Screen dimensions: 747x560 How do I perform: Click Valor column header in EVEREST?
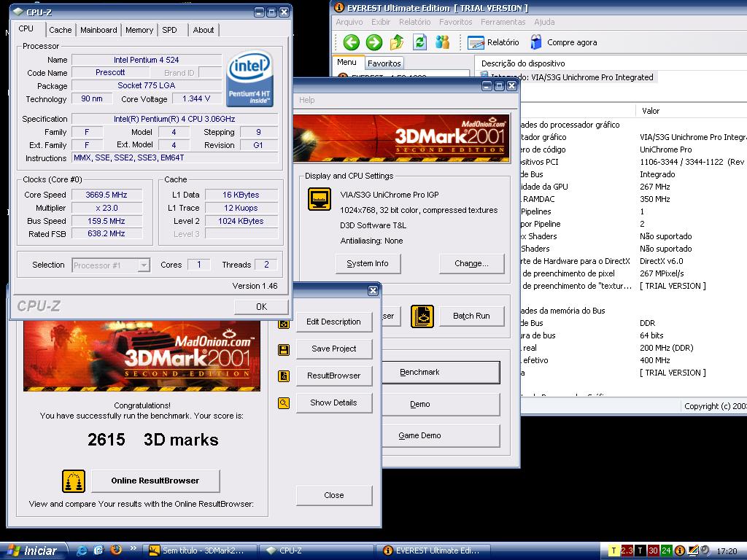(692, 111)
